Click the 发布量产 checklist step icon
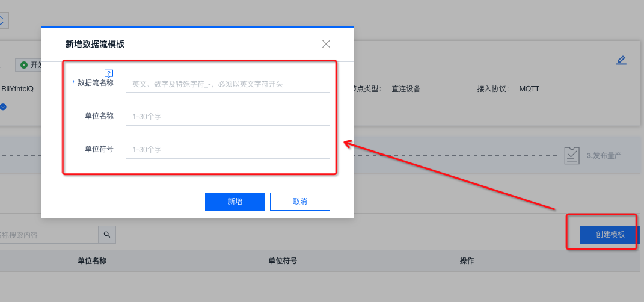Viewport: 644px width, 302px height. [572, 155]
